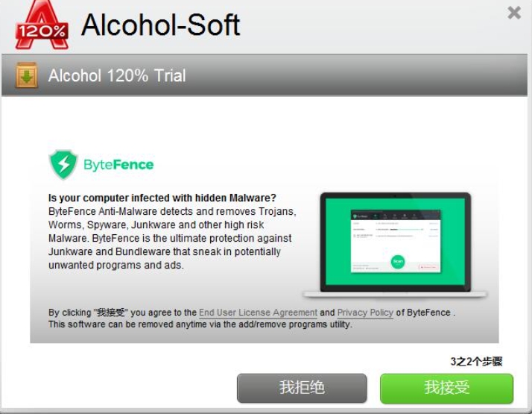Accept the offer with 我接受 button
The height and width of the screenshot is (414, 532).
click(x=447, y=388)
